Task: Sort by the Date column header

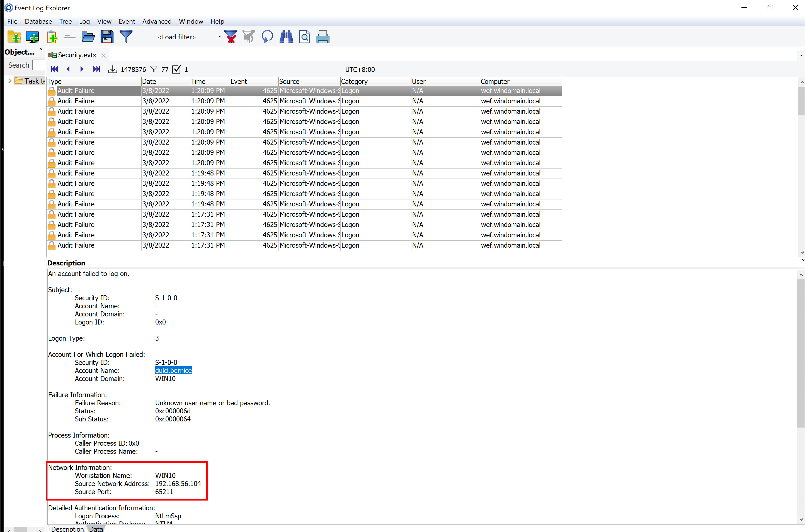Action: [x=166, y=81]
